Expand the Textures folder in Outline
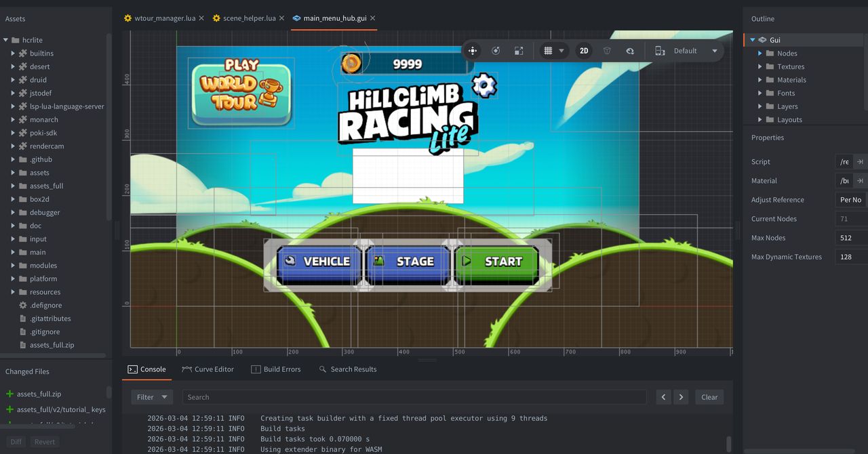868x454 pixels. click(760, 66)
